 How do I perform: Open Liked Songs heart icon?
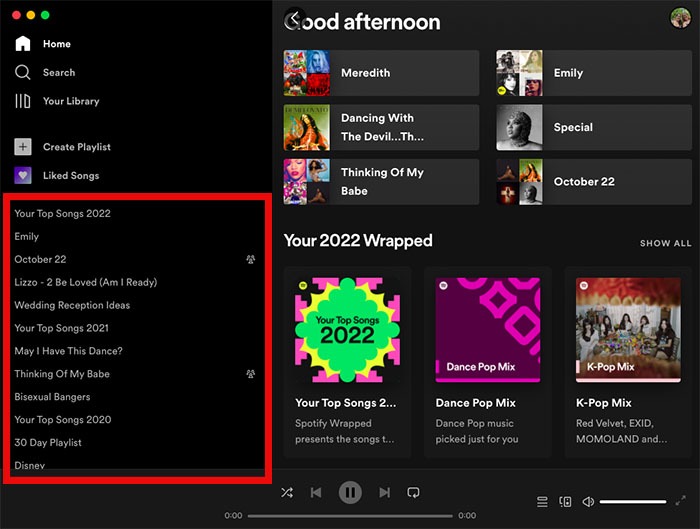pos(23,175)
